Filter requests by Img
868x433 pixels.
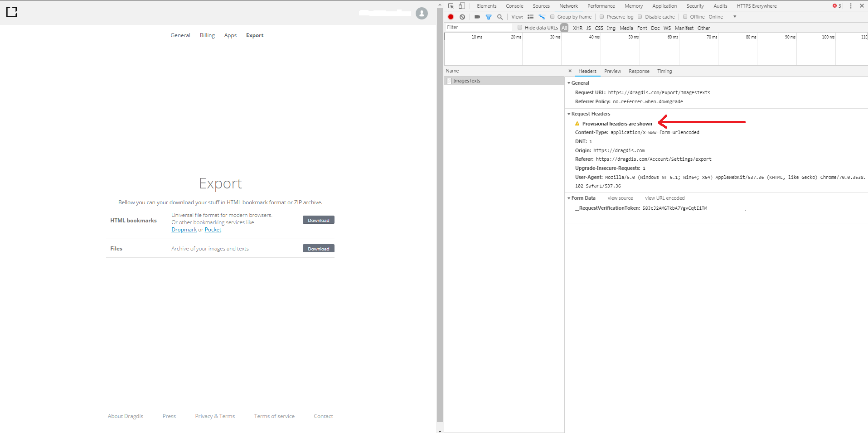611,28
